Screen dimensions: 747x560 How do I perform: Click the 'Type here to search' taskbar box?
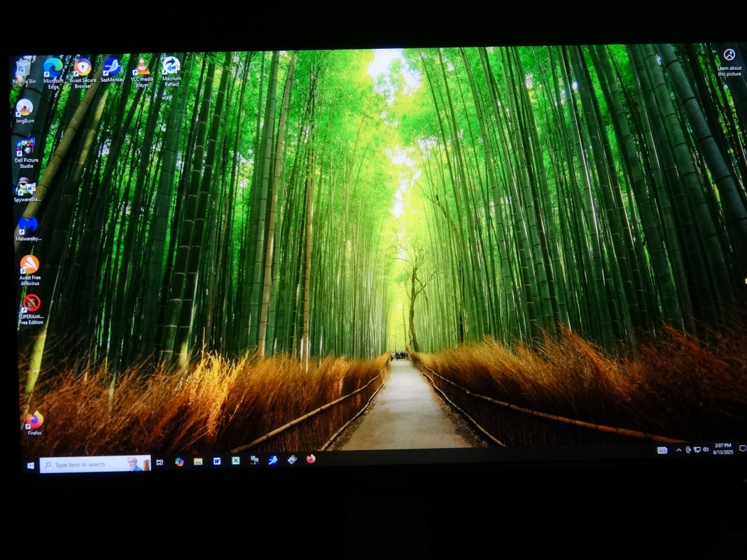[x=95, y=464]
